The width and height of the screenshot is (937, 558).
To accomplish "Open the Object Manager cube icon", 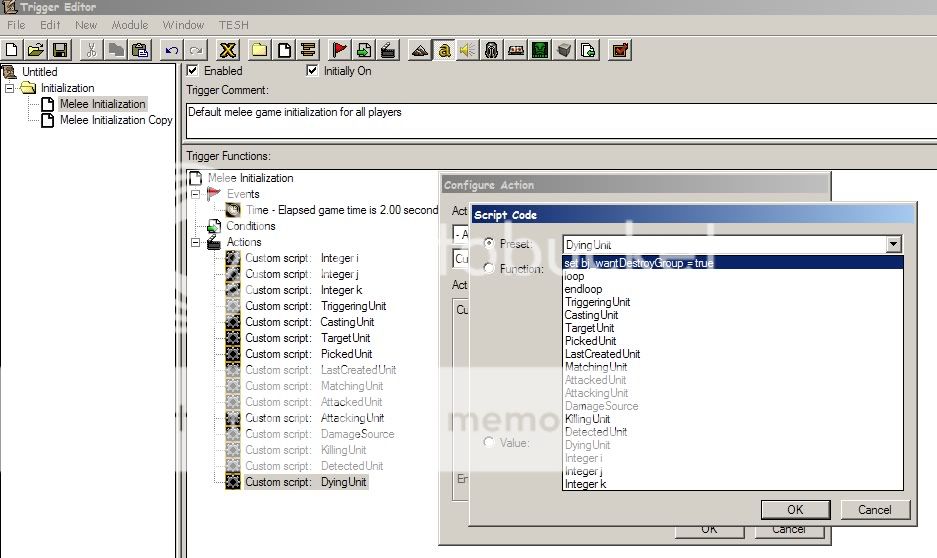I will [x=564, y=50].
